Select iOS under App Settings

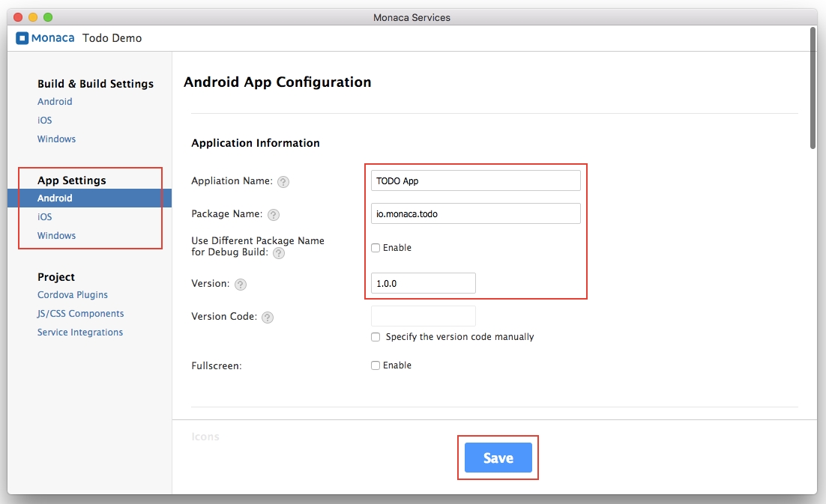[45, 216]
